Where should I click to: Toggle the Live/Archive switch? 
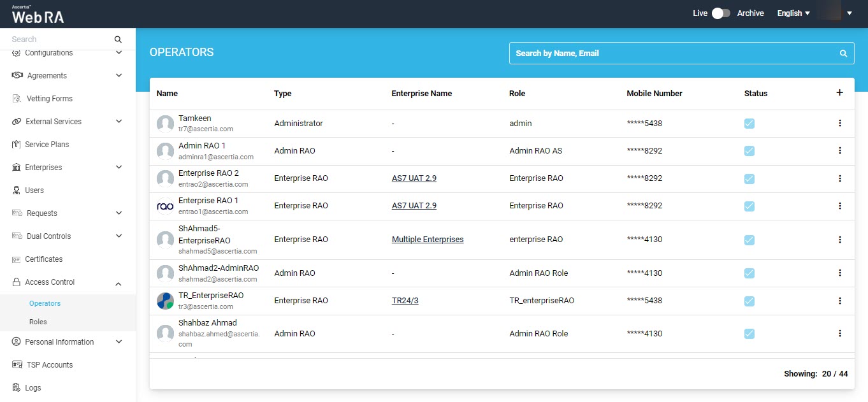click(x=721, y=13)
